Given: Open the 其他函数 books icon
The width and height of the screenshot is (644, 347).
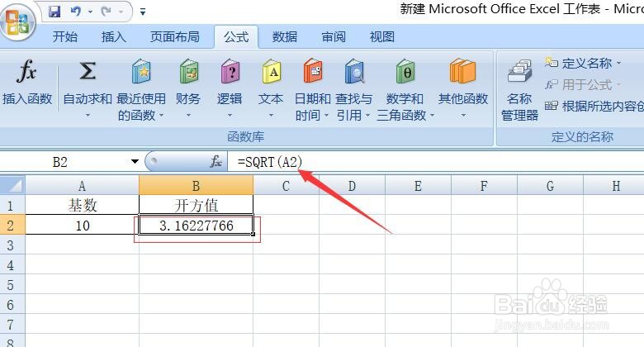Looking at the screenshot, I should click(x=463, y=71).
